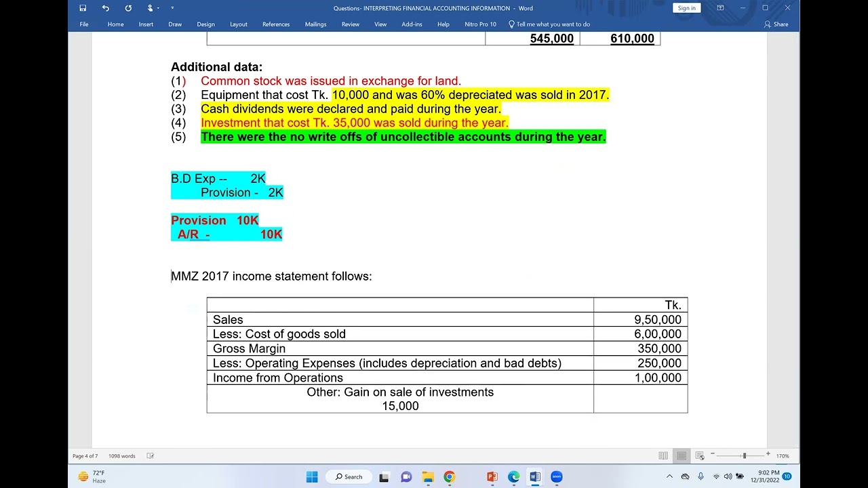Switch to Read Mode view

pyautogui.click(x=663, y=456)
